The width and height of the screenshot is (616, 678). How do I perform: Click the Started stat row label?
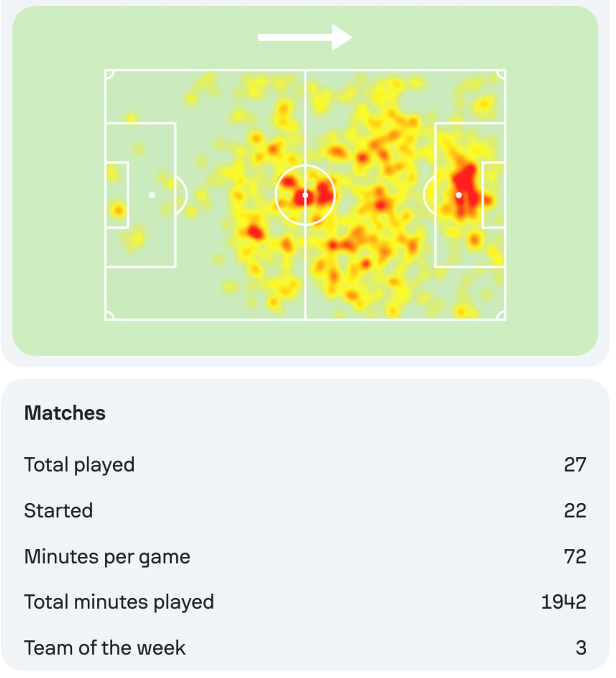58,510
